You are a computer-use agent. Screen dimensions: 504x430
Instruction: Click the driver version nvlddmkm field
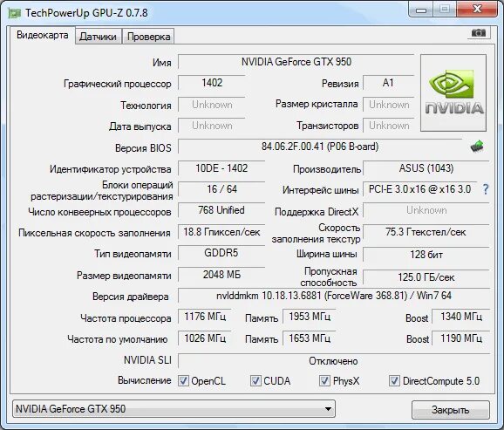tap(334, 296)
